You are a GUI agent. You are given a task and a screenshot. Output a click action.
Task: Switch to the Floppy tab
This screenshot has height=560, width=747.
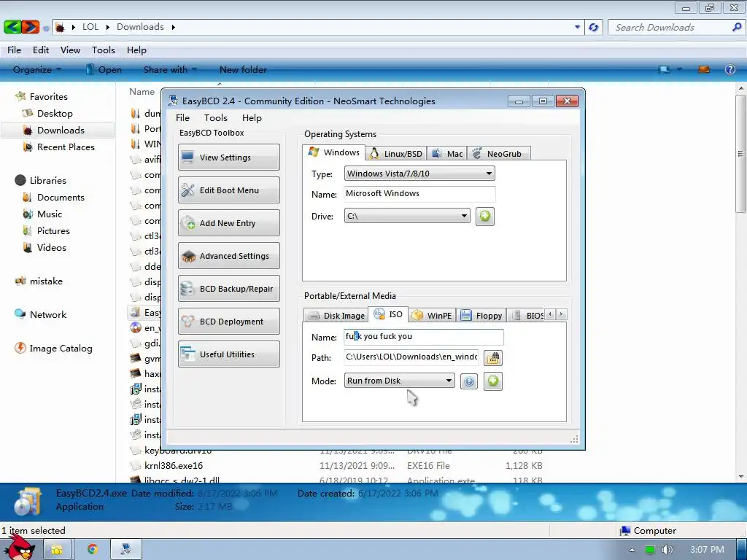[x=481, y=315]
